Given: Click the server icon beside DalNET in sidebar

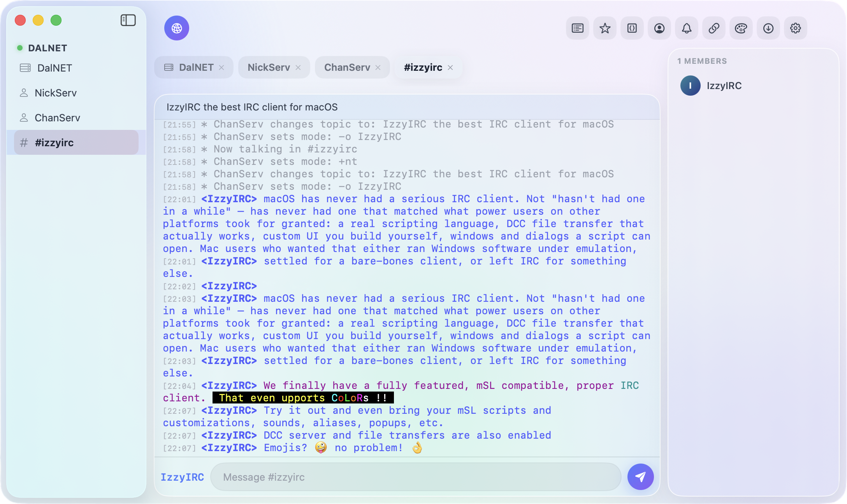Looking at the screenshot, I should click(25, 68).
